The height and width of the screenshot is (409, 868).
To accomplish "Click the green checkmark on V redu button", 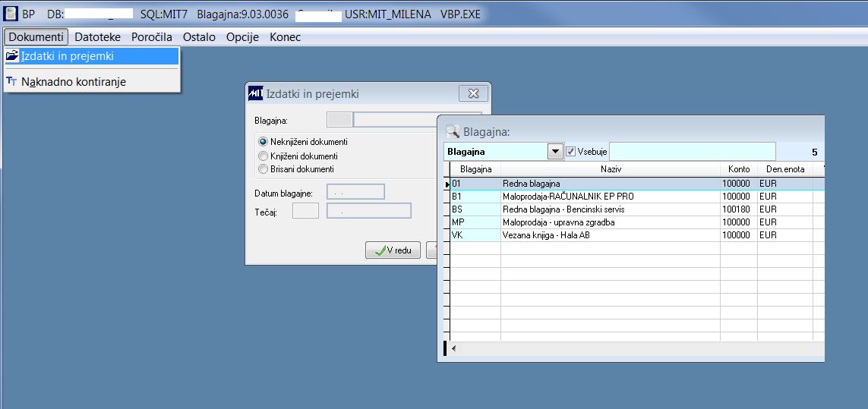I will [x=380, y=250].
